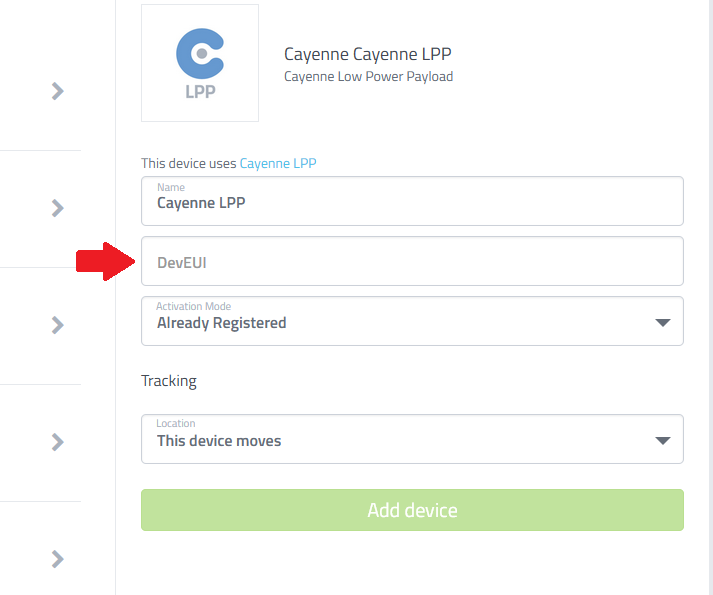
Task: Follow the Cayenne LPP hyperlink
Action: tap(278, 163)
